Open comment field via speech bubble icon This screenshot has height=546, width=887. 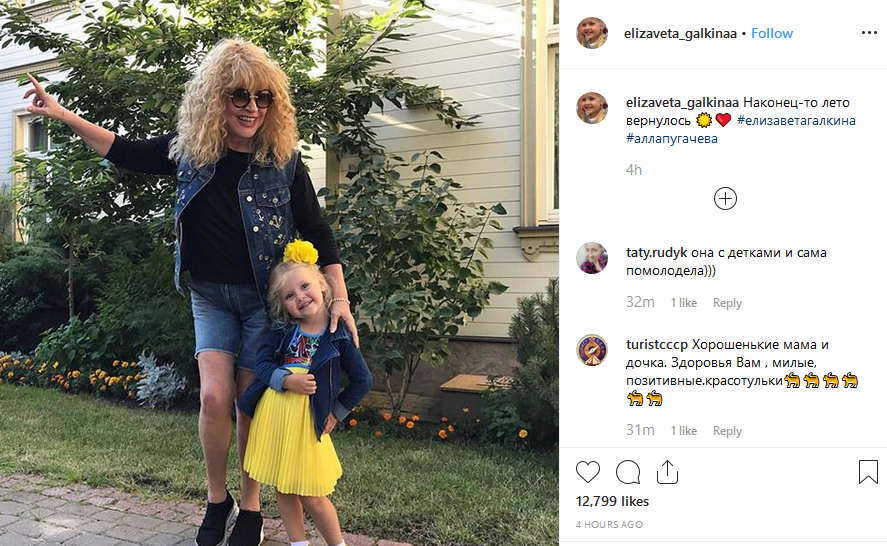coord(628,472)
